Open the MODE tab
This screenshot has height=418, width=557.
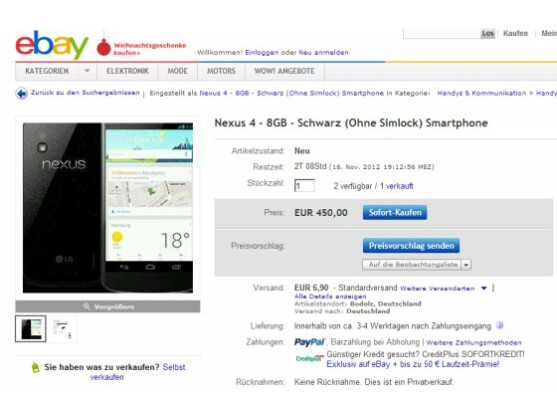coord(178,71)
